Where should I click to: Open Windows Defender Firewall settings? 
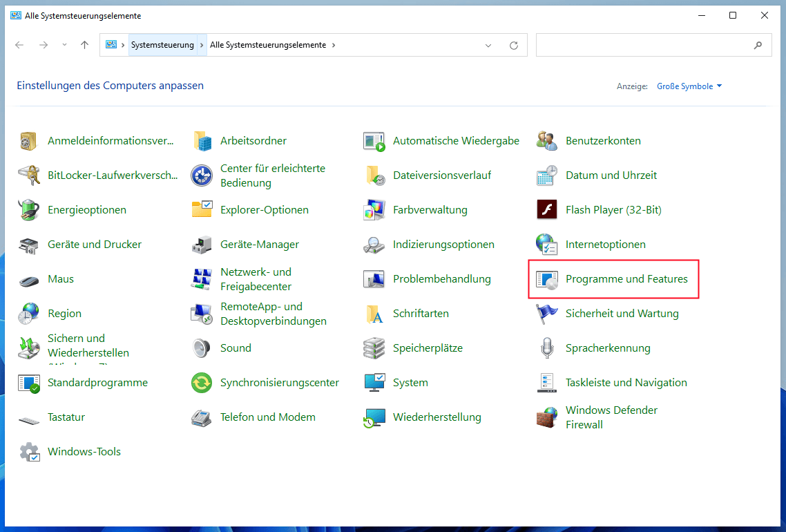point(611,417)
